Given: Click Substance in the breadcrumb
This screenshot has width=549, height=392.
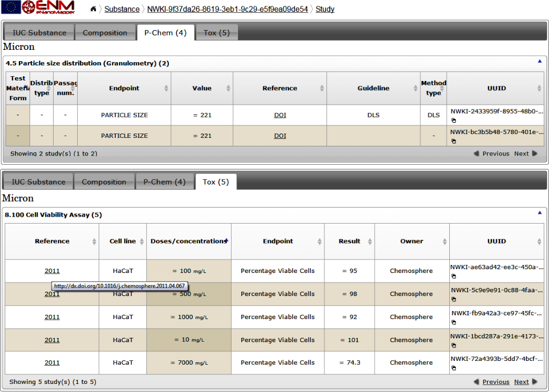Looking at the screenshot, I should click(122, 9).
